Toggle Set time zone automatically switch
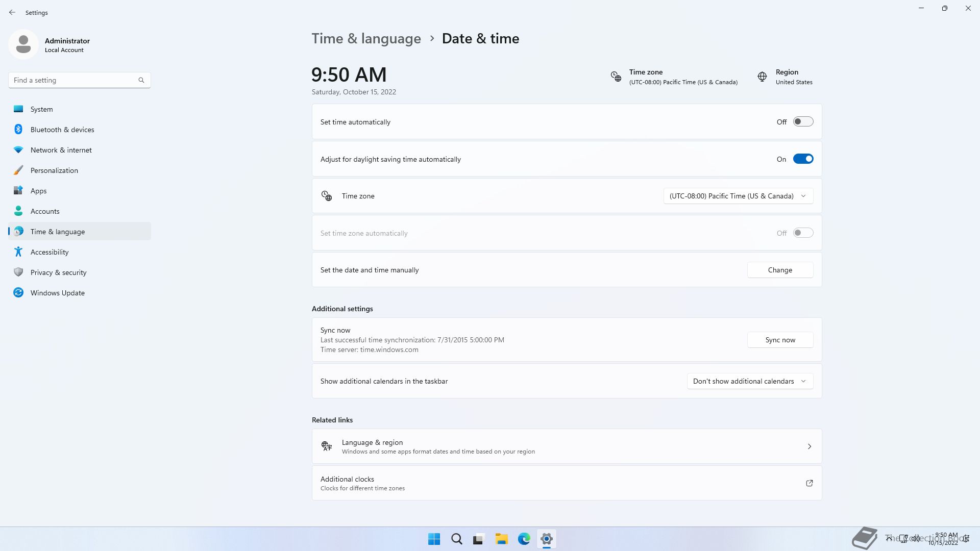The image size is (980, 551). [x=803, y=233]
